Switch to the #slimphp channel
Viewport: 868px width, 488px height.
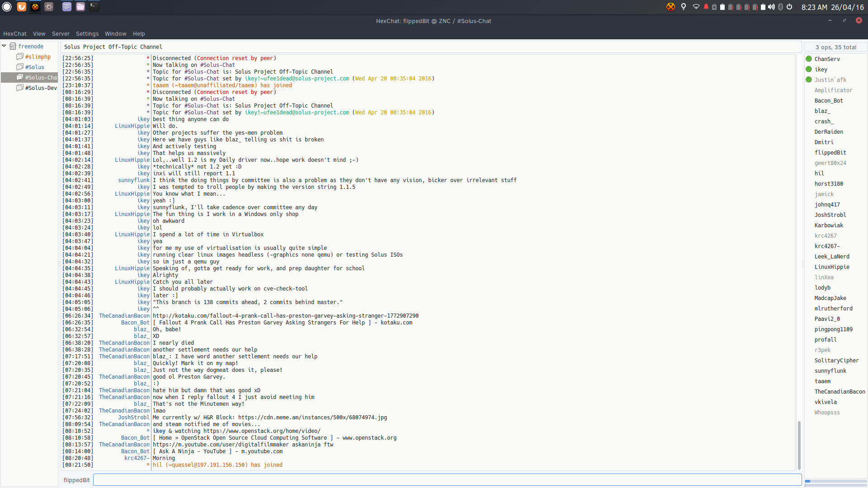click(38, 56)
